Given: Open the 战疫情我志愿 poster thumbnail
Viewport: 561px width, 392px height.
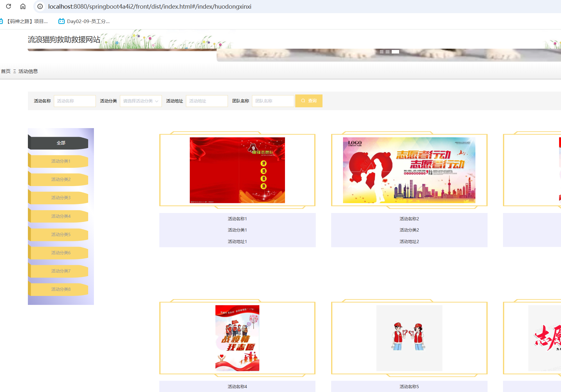Looking at the screenshot, I should pyautogui.click(x=237, y=338).
